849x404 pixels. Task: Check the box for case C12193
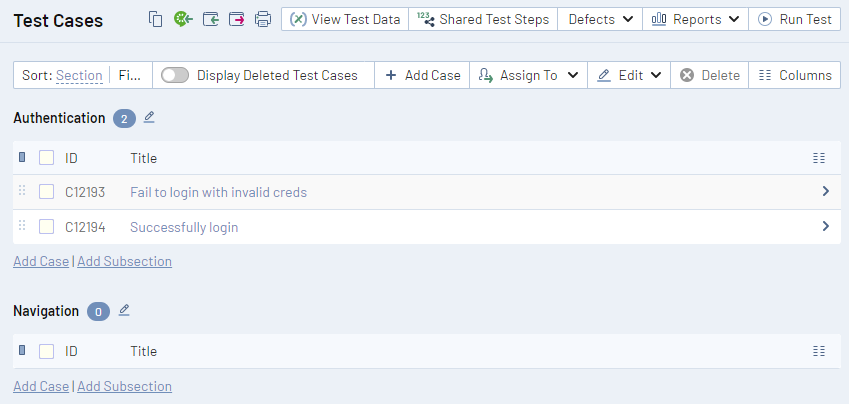point(46,192)
